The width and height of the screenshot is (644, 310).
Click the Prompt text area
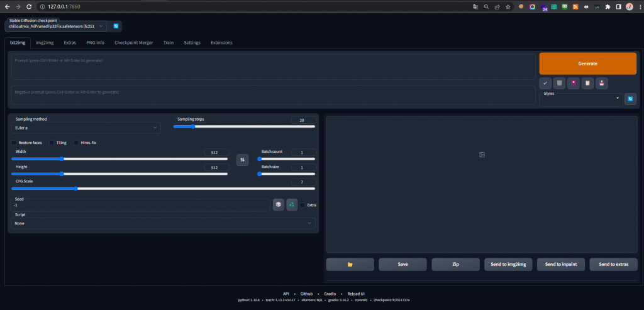(273, 67)
